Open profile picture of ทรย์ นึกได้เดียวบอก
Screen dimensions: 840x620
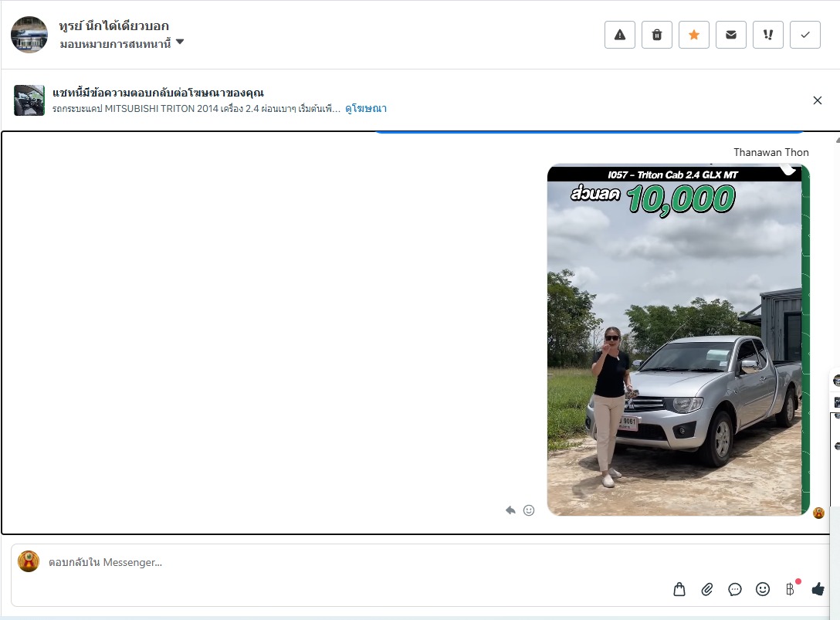coord(29,35)
